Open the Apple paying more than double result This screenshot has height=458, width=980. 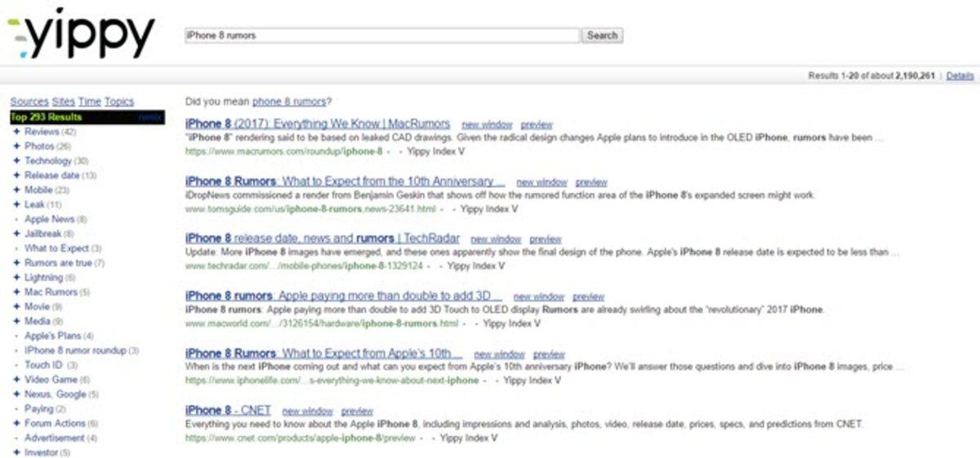click(344, 296)
